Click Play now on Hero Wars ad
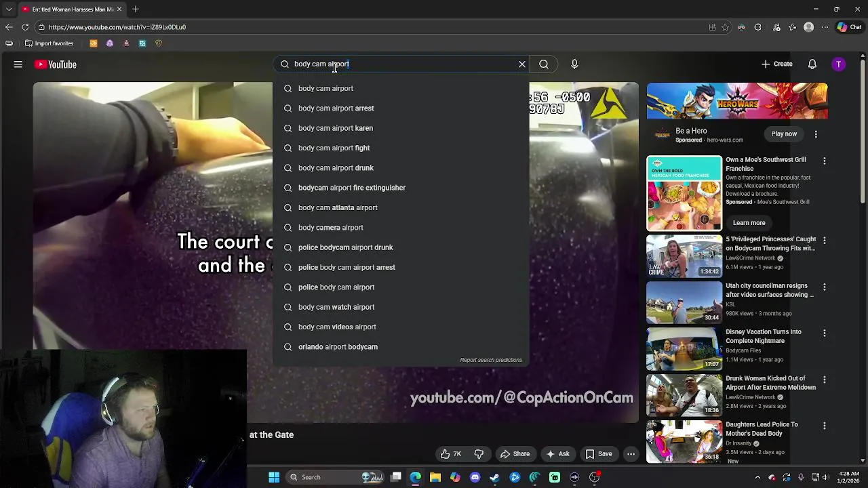The width and height of the screenshot is (868, 488). (x=784, y=134)
